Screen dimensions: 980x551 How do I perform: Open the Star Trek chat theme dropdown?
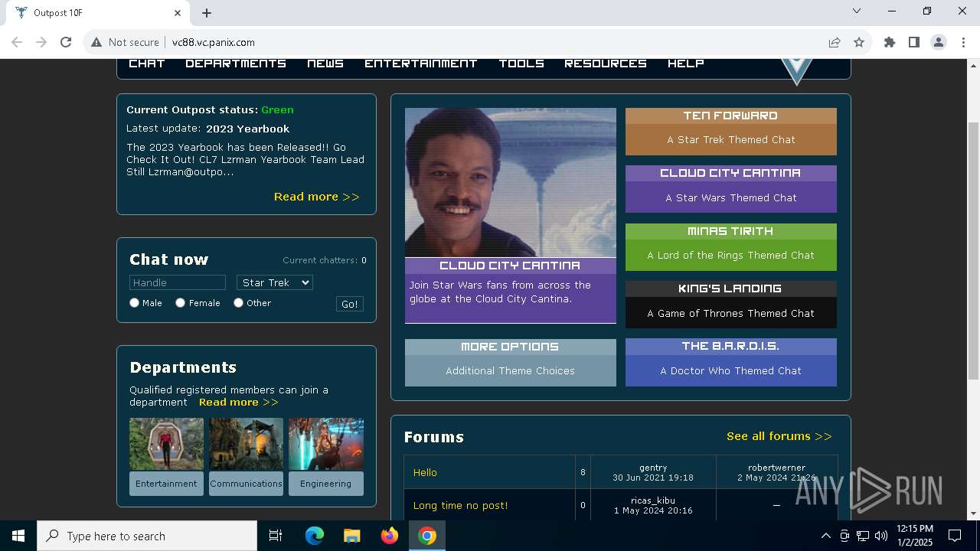pos(275,283)
